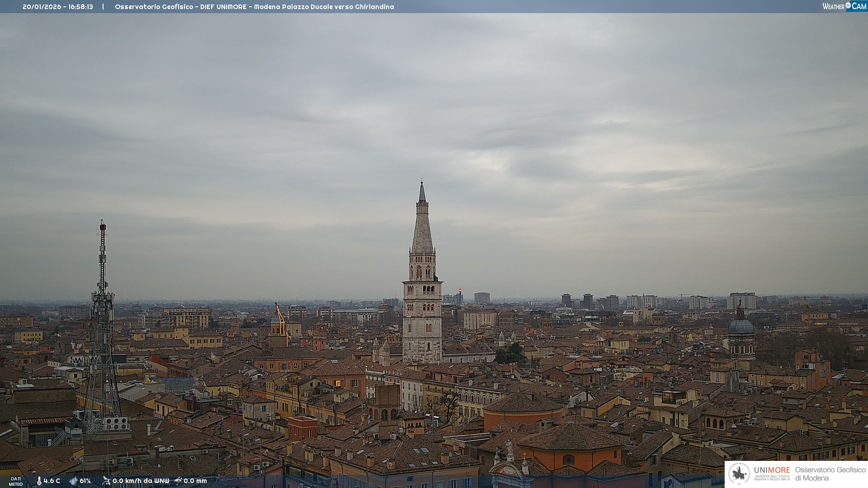
Task: Click the WeatherCAM logo in the corner
Action: point(844,6)
